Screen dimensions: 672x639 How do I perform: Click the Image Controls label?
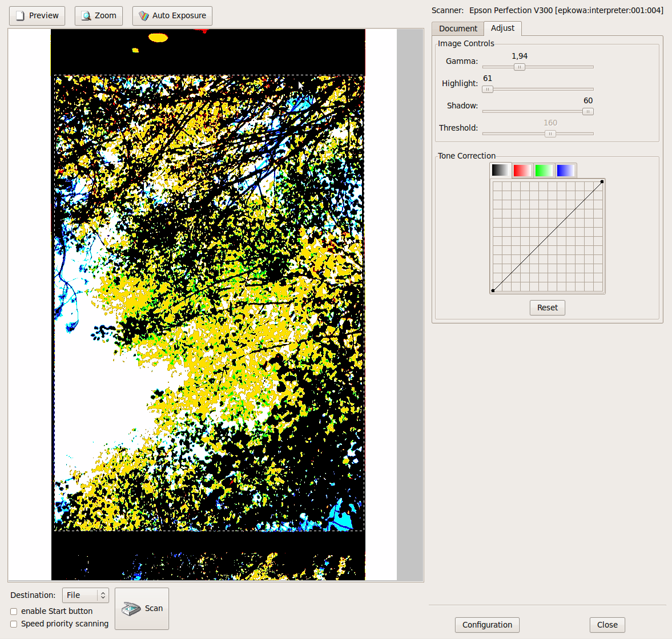[466, 44]
